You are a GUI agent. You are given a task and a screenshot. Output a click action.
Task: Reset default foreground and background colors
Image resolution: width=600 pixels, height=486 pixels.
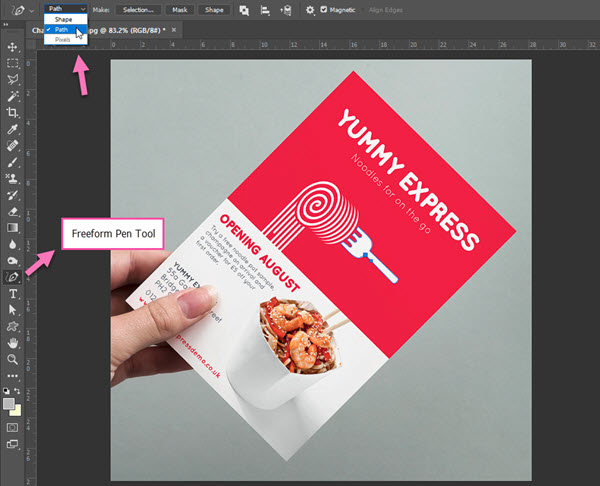[x=6, y=391]
